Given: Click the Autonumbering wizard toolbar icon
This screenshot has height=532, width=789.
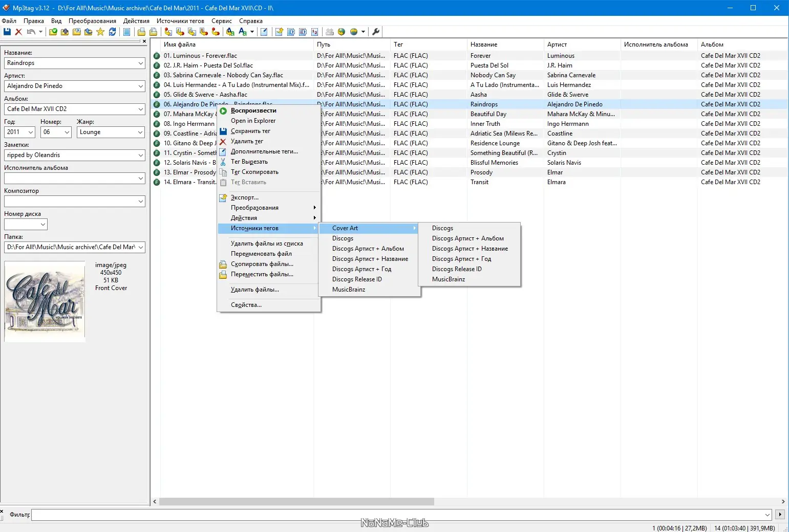Looking at the screenshot, I should [314, 32].
